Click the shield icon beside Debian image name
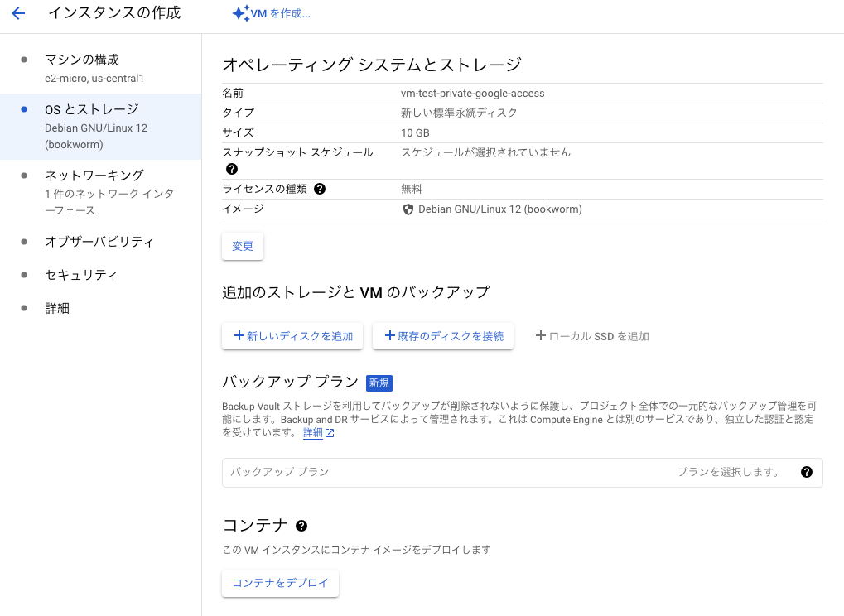844x616 pixels. tap(408, 209)
